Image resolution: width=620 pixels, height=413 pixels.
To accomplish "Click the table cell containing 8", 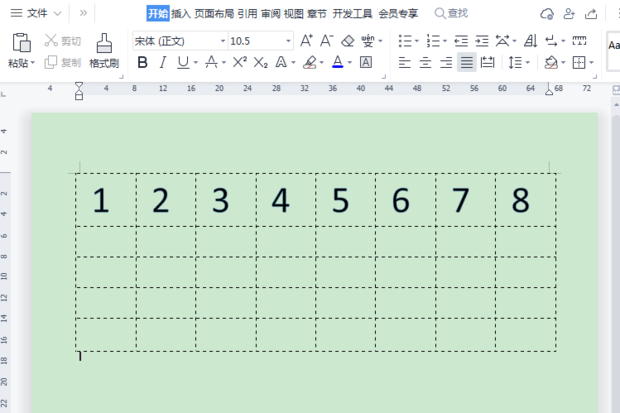I will coord(525,200).
